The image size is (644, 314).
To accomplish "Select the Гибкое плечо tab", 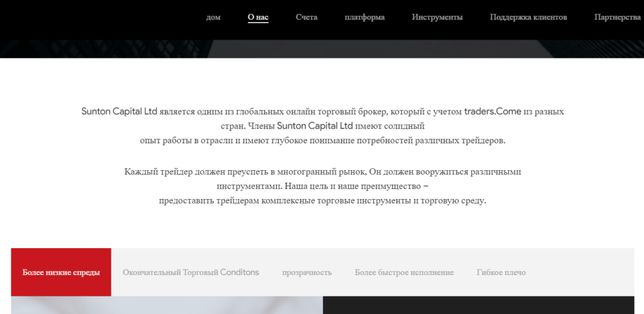I will point(501,273).
